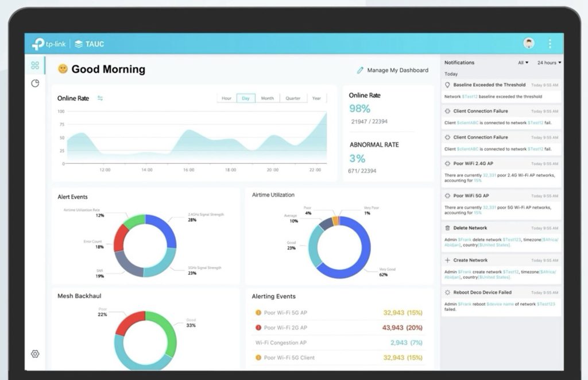The width and height of the screenshot is (588, 380).
Task: Click the swap icon beside Online Rate
Action: 100,98
